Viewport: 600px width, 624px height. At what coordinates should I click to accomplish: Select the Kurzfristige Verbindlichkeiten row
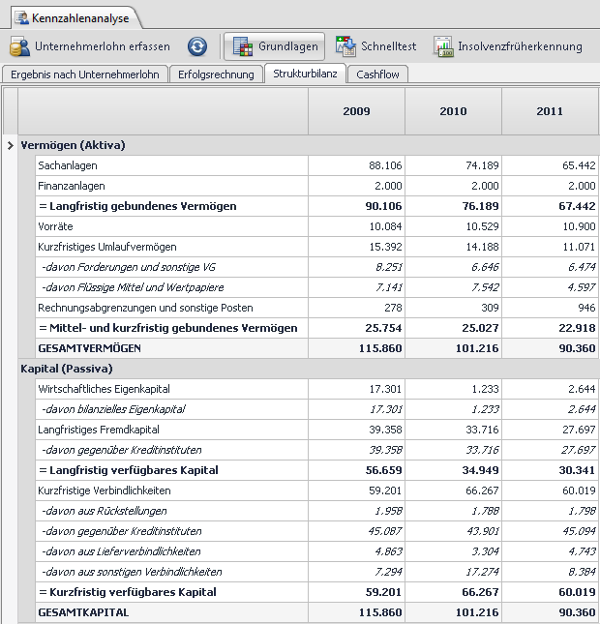(317, 490)
